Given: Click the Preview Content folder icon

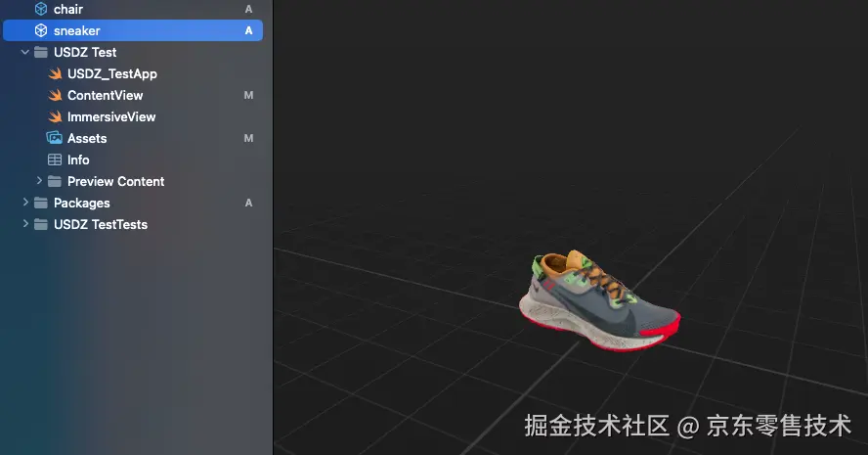Looking at the screenshot, I should click(x=55, y=181).
